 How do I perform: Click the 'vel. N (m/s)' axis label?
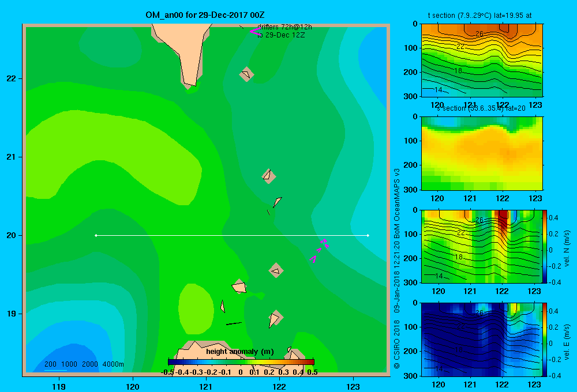567,248
